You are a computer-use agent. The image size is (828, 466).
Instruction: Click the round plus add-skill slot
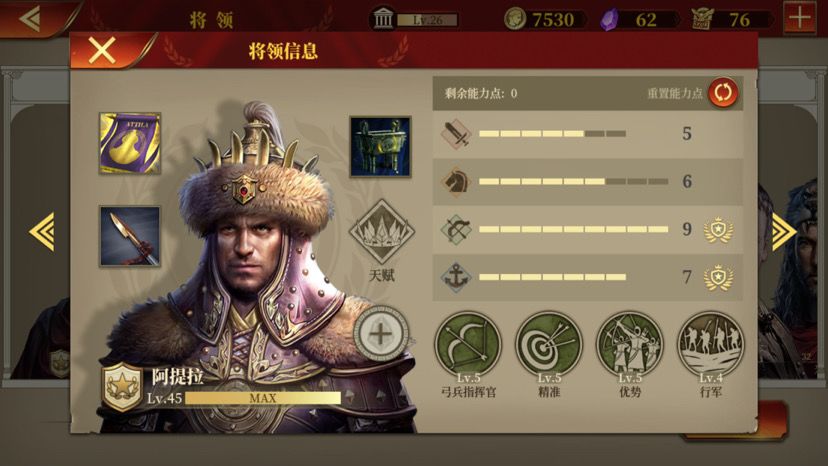[x=381, y=334]
